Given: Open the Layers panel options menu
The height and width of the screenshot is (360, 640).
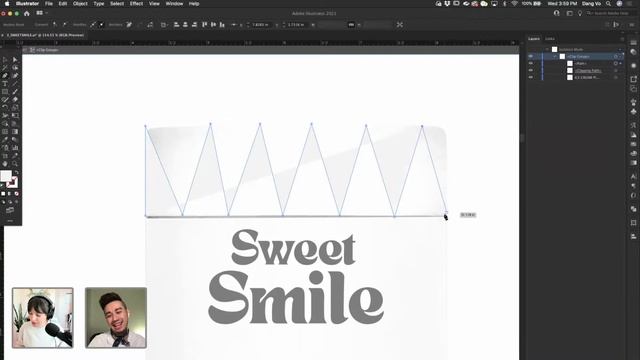Looking at the screenshot, I should (622, 39).
